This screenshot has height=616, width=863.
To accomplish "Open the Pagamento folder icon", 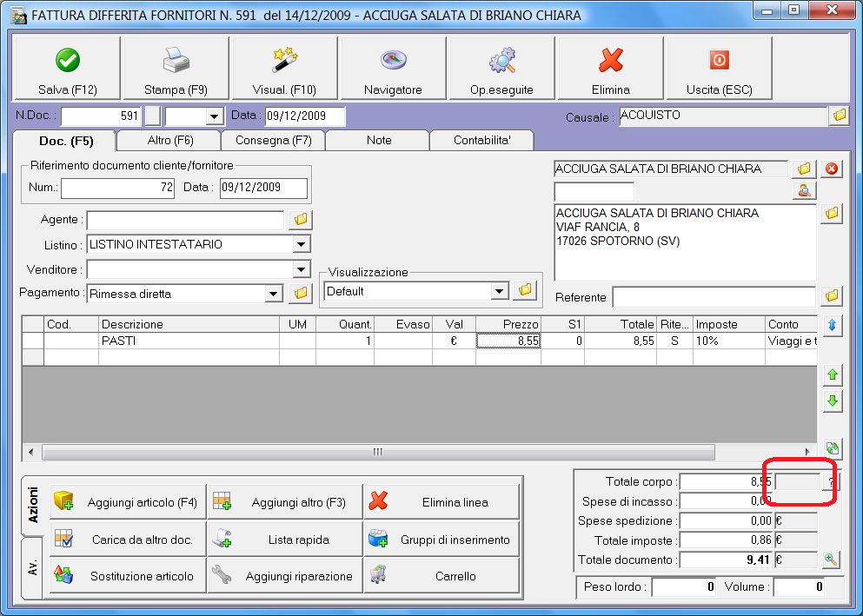I will tap(301, 293).
